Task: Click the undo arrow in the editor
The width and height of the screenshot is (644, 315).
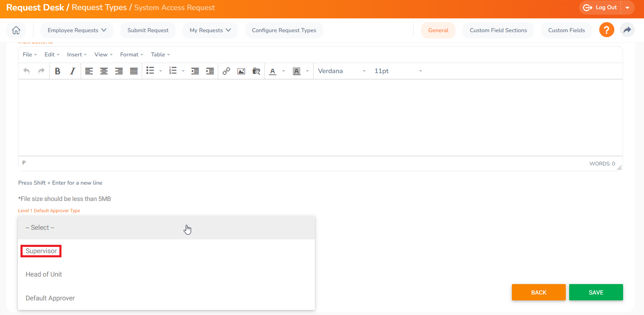Action: pyautogui.click(x=26, y=71)
